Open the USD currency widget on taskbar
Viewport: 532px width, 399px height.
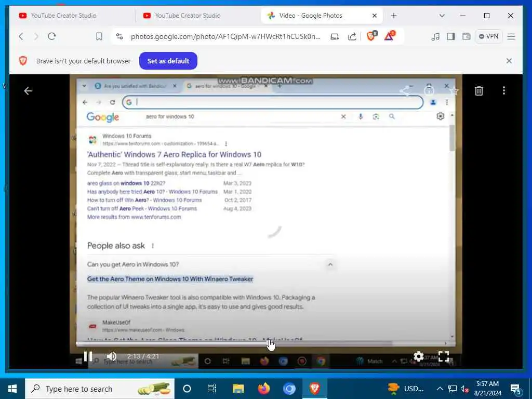pos(406,389)
